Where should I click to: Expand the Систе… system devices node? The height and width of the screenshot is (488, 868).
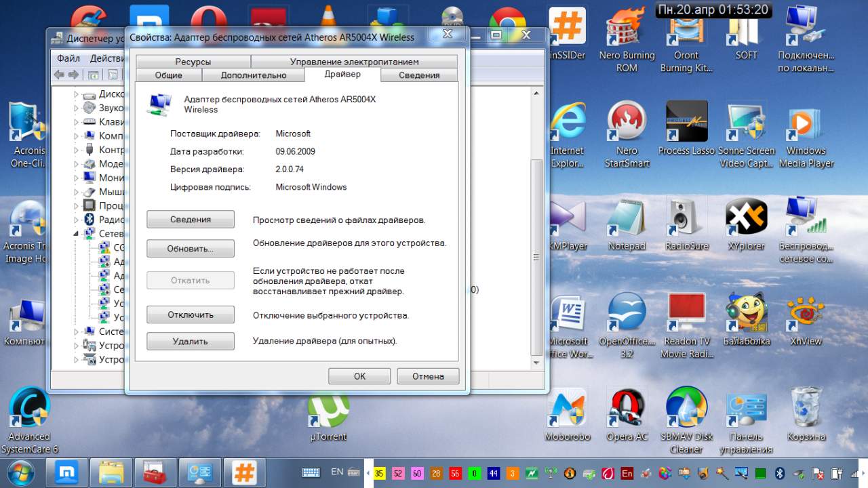coord(76,331)
